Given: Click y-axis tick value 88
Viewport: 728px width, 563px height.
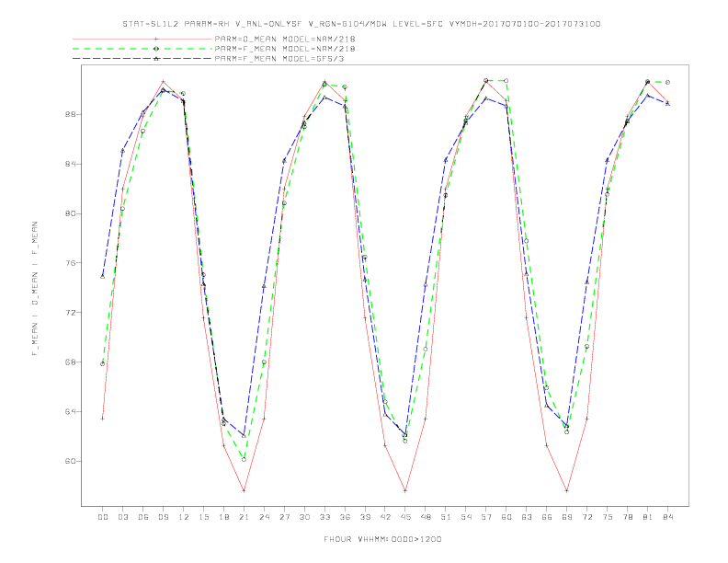Looking at the screenshot, I should [71, 114].
